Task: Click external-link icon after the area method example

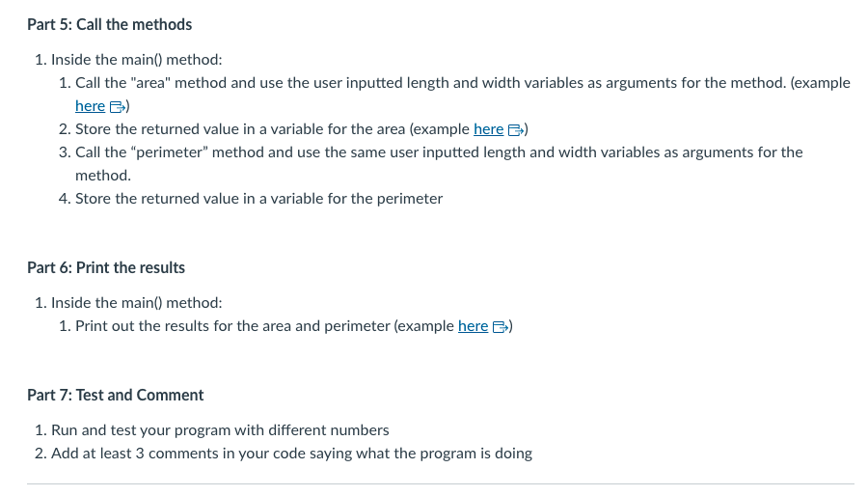Action: tap(118, 107)
